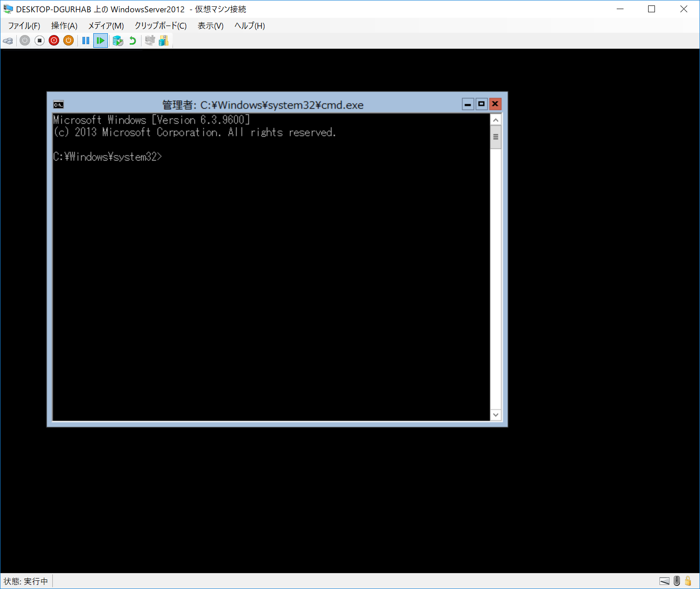Click the mouse icon in the status bar
Image resolution: width=700 pixels, height=589 pixels.
[x=676, y=581]
